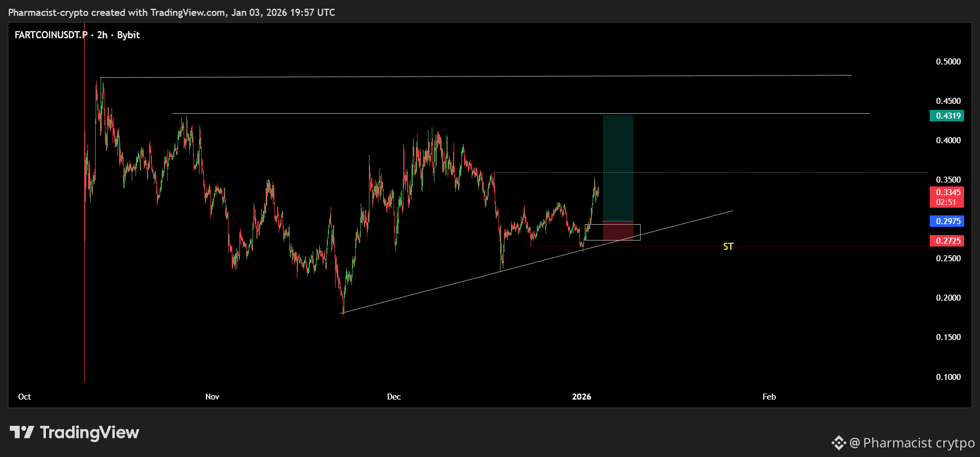The width and height of the screenshot is (980, 457).
Task: Click the Pharmacist-crypto created with TradingView.com caption
Action: (x=172, y=13)
